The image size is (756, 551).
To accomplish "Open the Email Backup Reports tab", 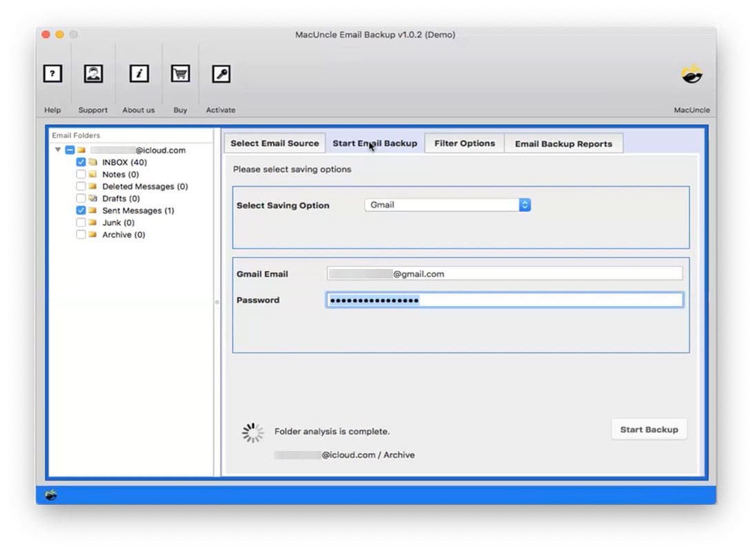I will pos(564,143).
